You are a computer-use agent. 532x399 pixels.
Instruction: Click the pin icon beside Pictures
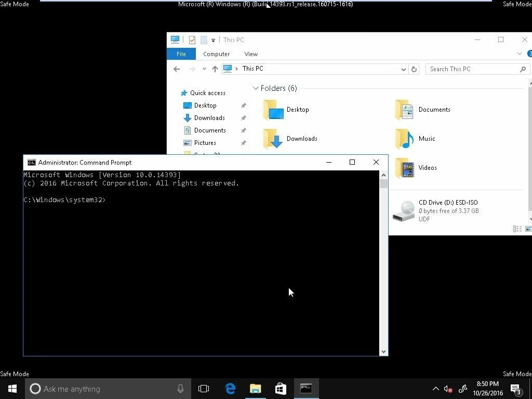click(x=243, y=143)
